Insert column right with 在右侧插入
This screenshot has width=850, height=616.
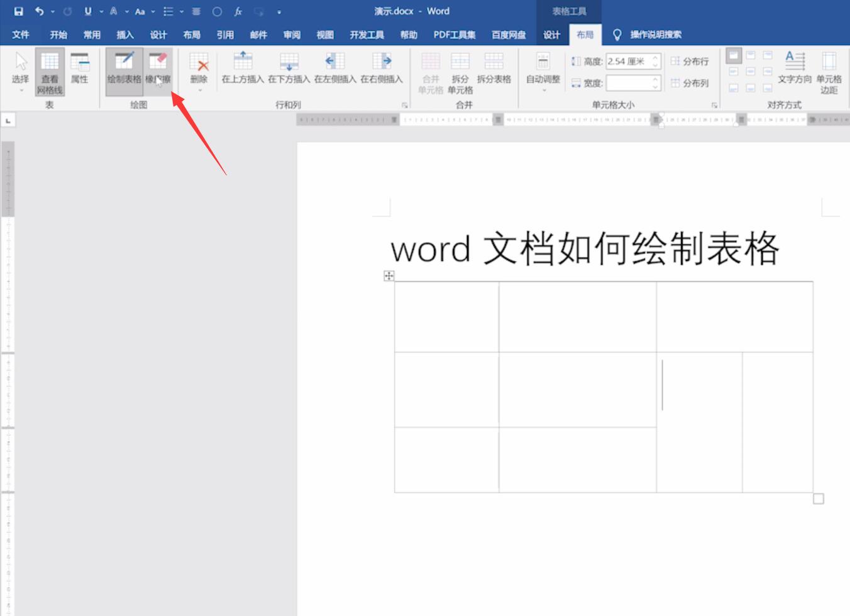(x=382, y=68)
